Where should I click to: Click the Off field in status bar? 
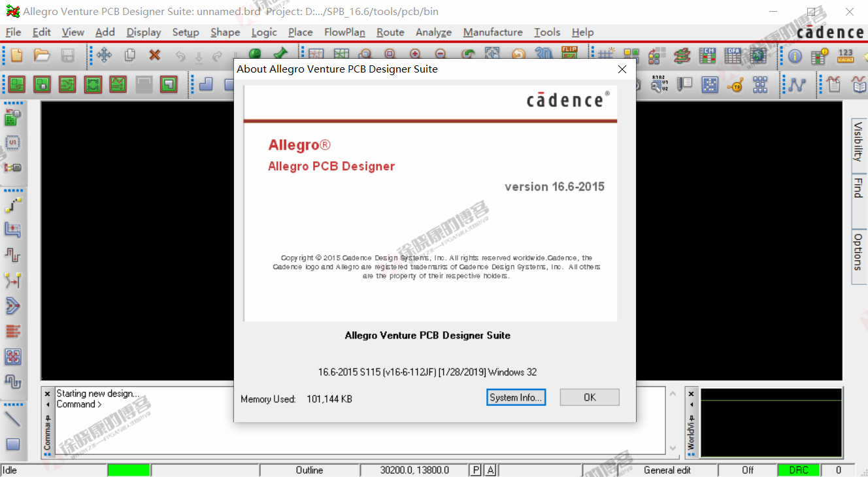[748, 470]
